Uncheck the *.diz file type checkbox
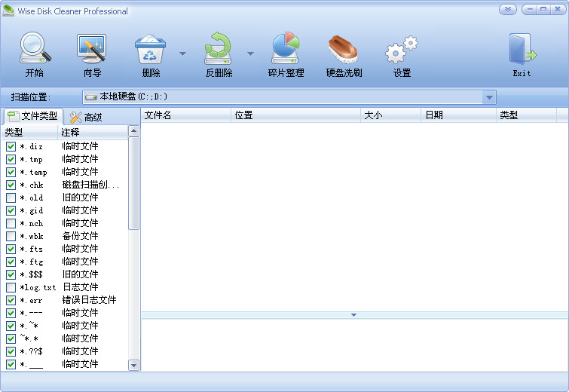This screenshot has height=392, width=569. 11,146
